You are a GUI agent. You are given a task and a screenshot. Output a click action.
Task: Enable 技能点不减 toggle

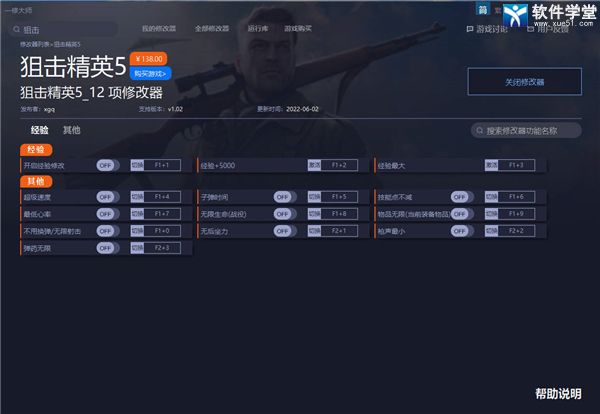pyautogui.click(x=462, y=197)
